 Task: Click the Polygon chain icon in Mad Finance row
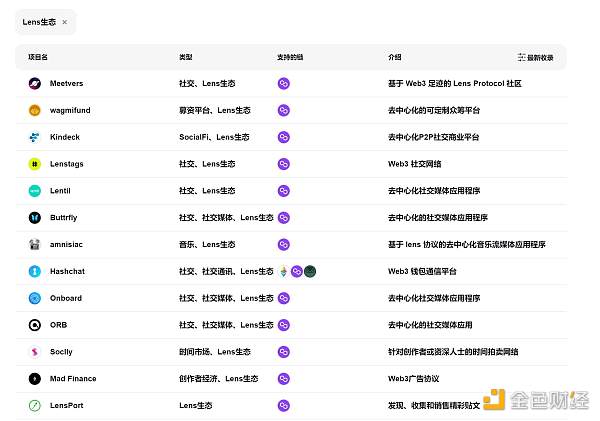(x=284, y=379)
